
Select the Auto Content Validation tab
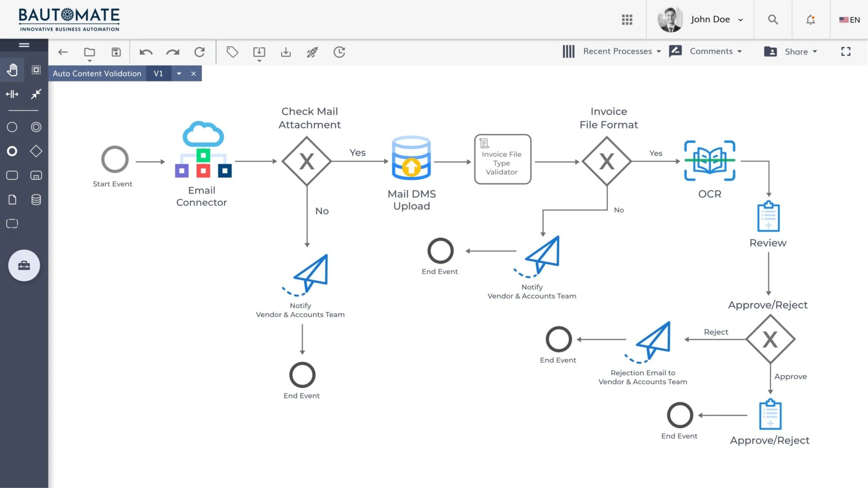click(97, 73)
